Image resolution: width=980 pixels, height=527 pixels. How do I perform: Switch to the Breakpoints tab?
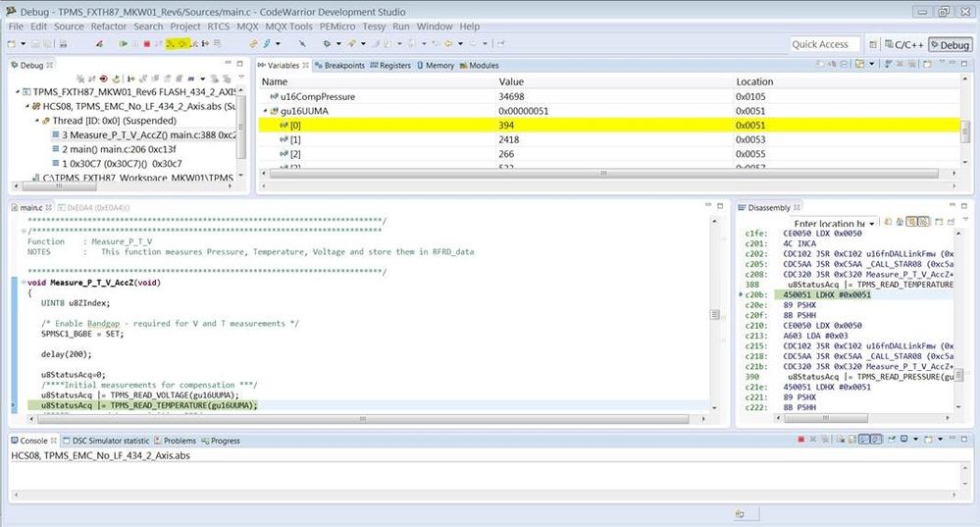pyautogui.click(x=339, y=66)
